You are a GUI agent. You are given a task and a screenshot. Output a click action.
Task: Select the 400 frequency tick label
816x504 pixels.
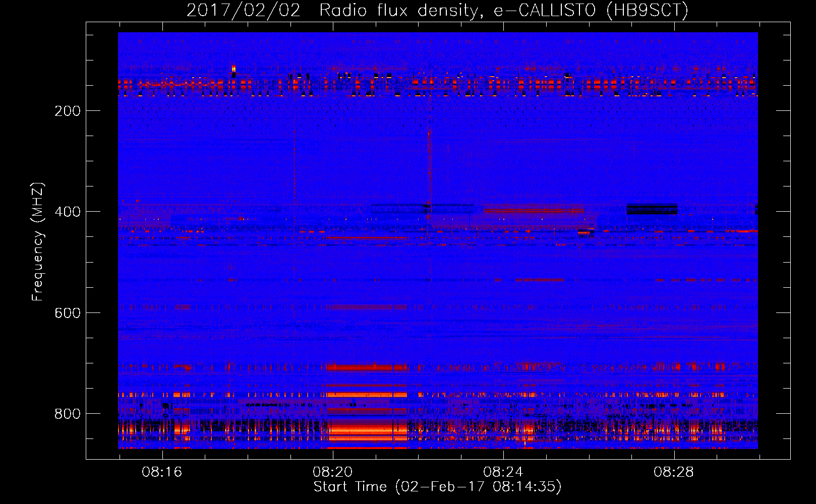pos(68,212)
